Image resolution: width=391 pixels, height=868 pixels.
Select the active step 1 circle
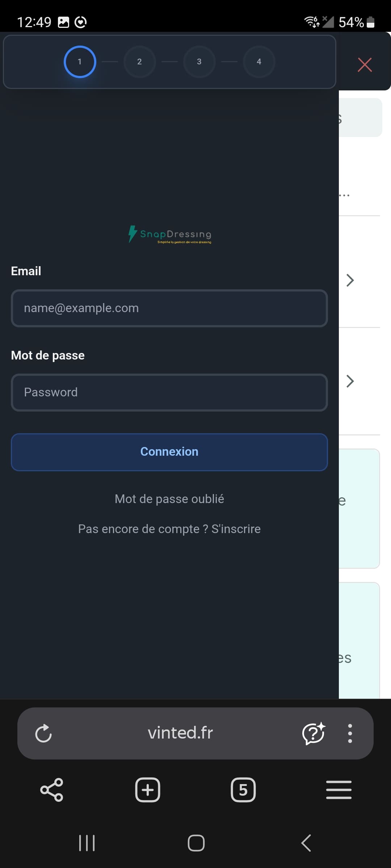click(x=80, y=61)
